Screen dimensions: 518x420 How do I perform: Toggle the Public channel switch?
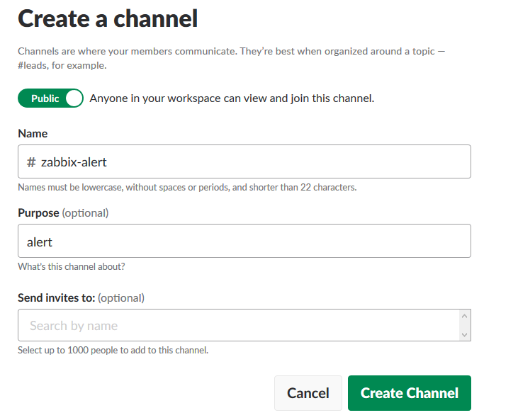(x=50, y=98)
